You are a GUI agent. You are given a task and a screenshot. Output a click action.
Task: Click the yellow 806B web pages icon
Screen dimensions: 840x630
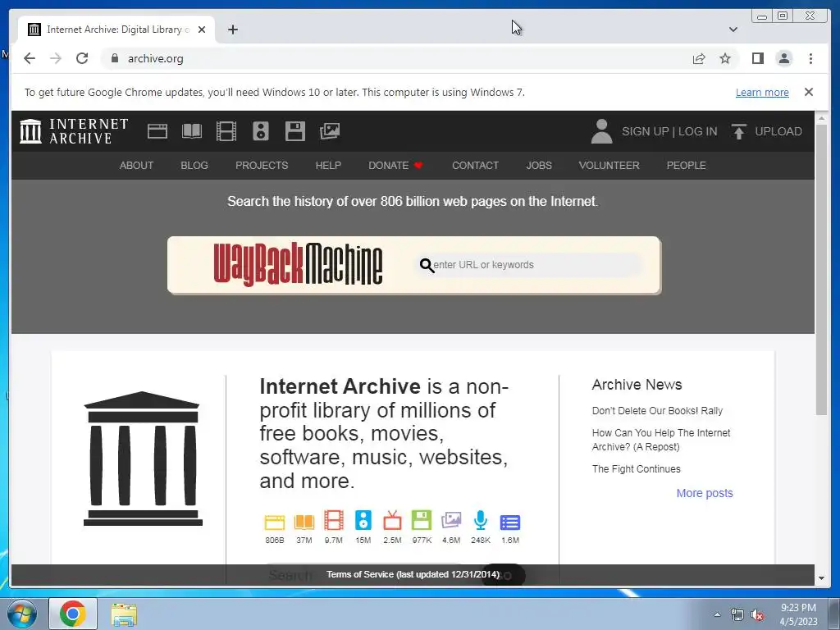pos(274,522)
